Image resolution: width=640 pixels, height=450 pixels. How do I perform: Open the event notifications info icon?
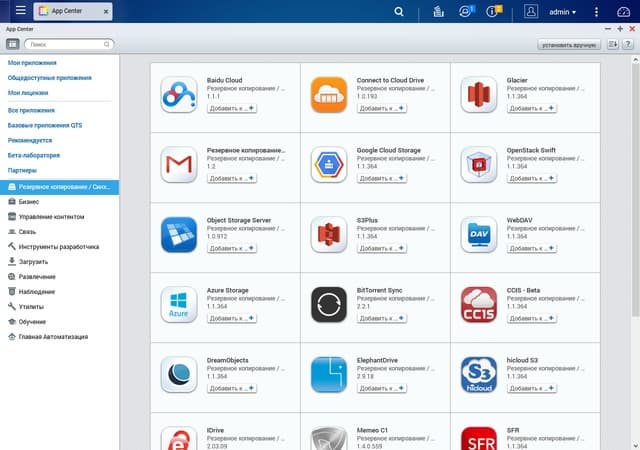[494, 11]
